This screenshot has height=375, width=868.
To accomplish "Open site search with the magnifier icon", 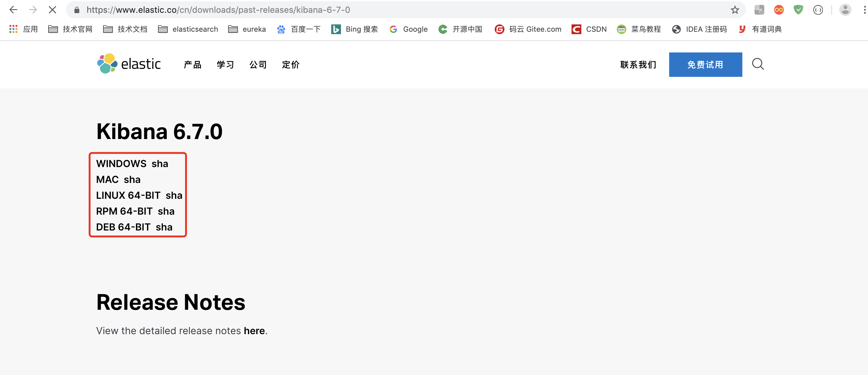I will 758,64.
